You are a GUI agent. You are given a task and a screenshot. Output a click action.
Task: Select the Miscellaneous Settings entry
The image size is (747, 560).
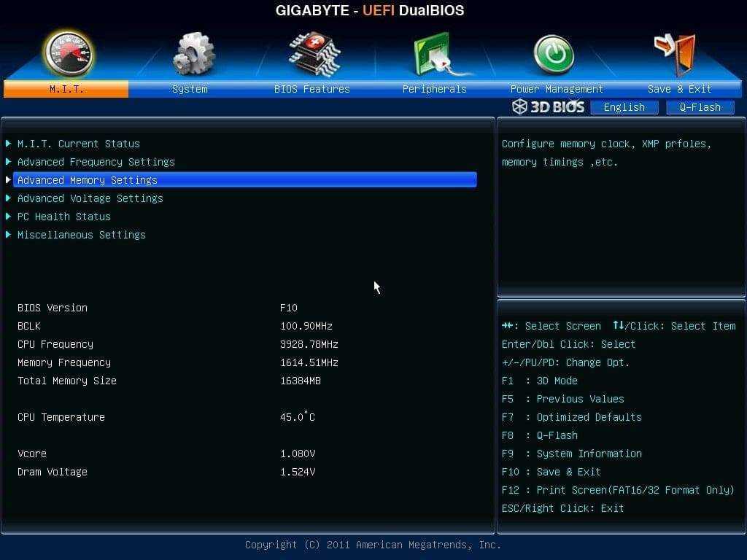coord(82,235)
